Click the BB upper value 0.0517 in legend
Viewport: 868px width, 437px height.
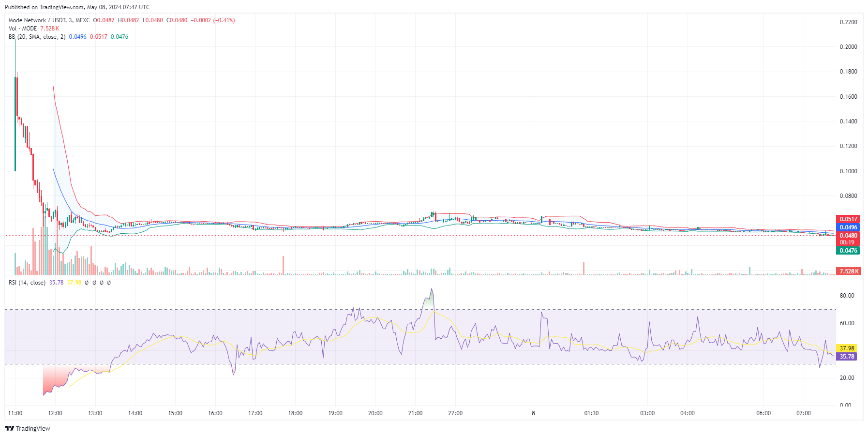(99, 37)
